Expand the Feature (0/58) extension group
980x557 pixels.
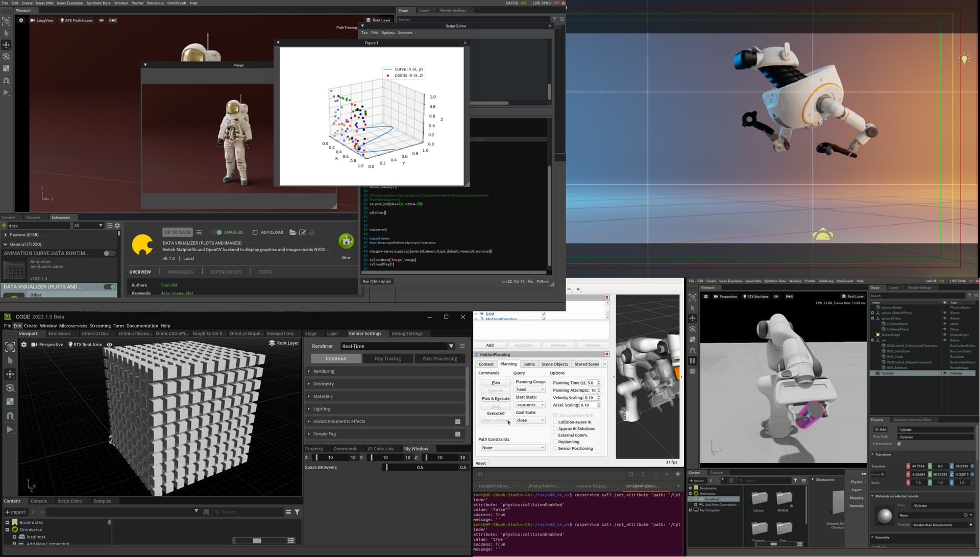[59, 235]
